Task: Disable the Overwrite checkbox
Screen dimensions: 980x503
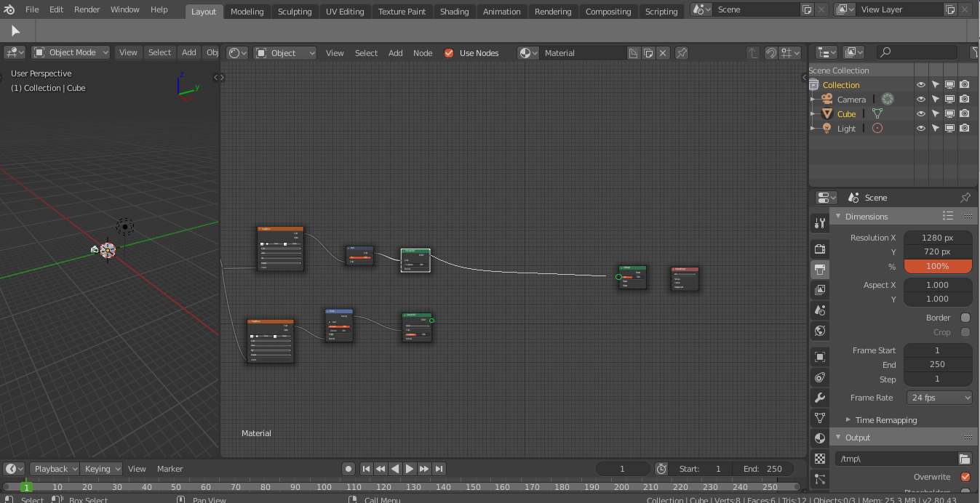Action: pos(965,477)
